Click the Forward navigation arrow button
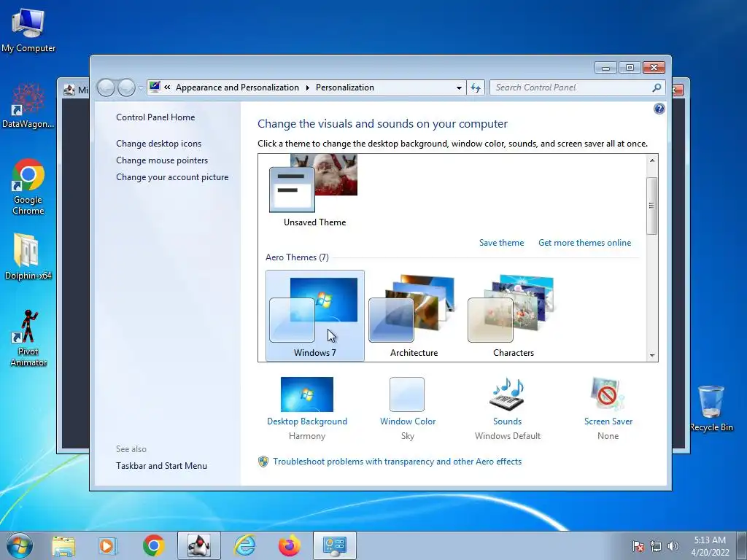Screen dimensions: 747x560 [x=126, y=87]
